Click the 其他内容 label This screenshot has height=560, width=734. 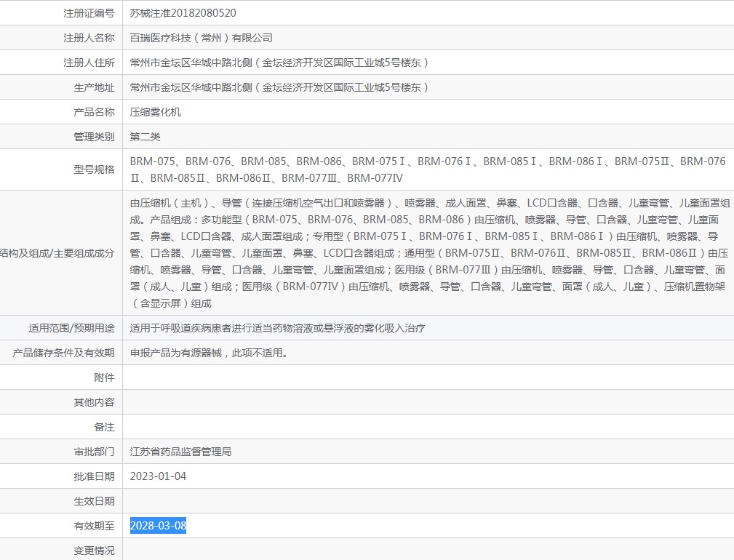click(x=94, y=402)
